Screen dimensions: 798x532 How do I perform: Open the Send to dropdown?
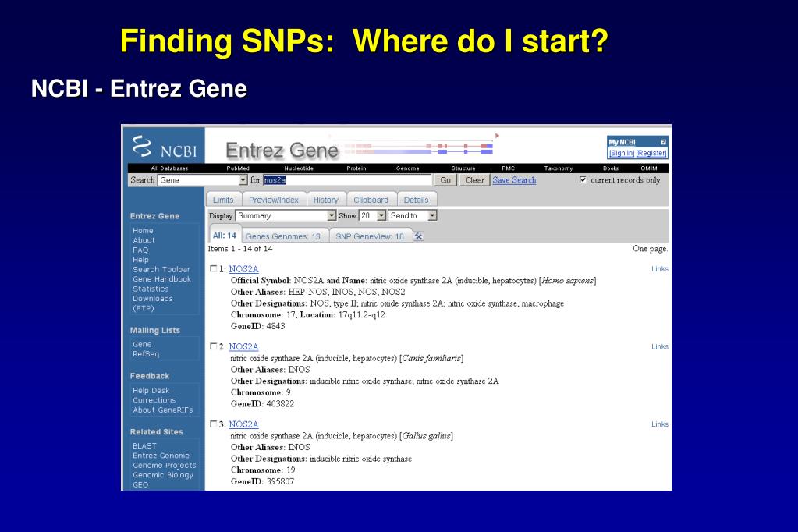pyautogui.click(x=412, y=216)
